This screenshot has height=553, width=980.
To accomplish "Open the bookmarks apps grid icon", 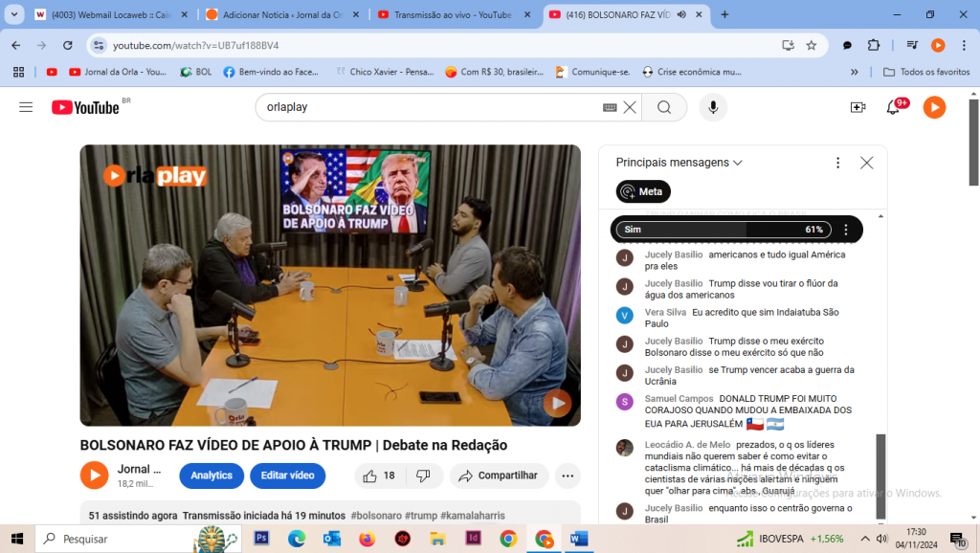I will pos(19,72).
